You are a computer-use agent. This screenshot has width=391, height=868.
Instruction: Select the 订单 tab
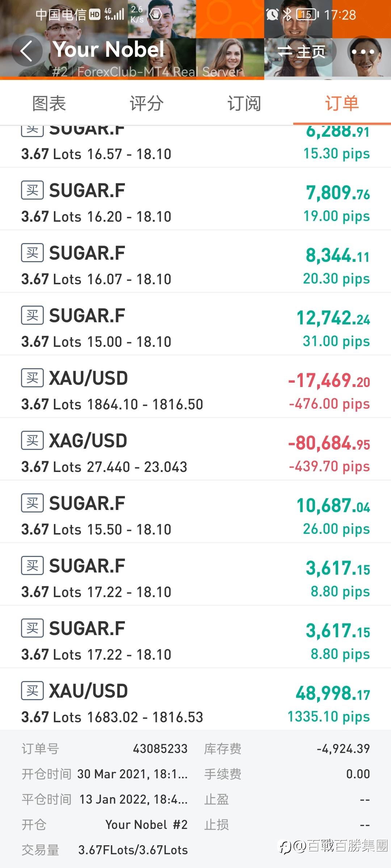tap(342, 103)
